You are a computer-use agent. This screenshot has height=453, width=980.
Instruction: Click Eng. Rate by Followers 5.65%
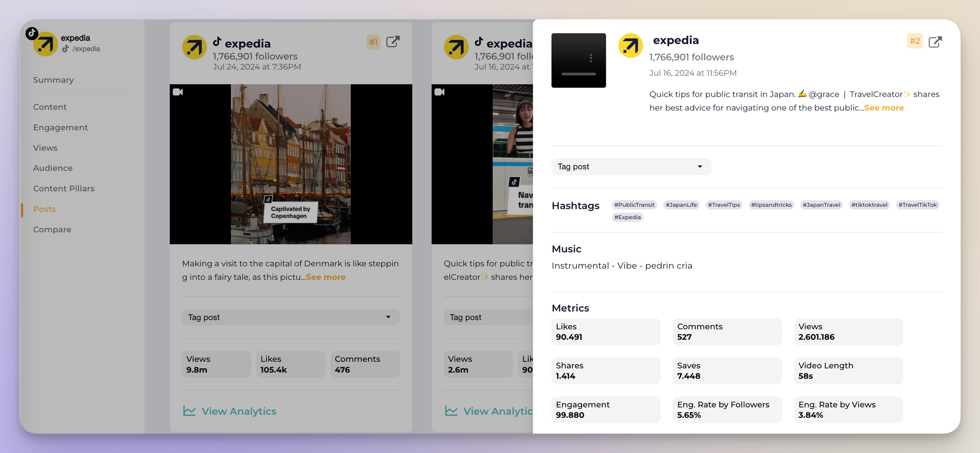point(727,409)
